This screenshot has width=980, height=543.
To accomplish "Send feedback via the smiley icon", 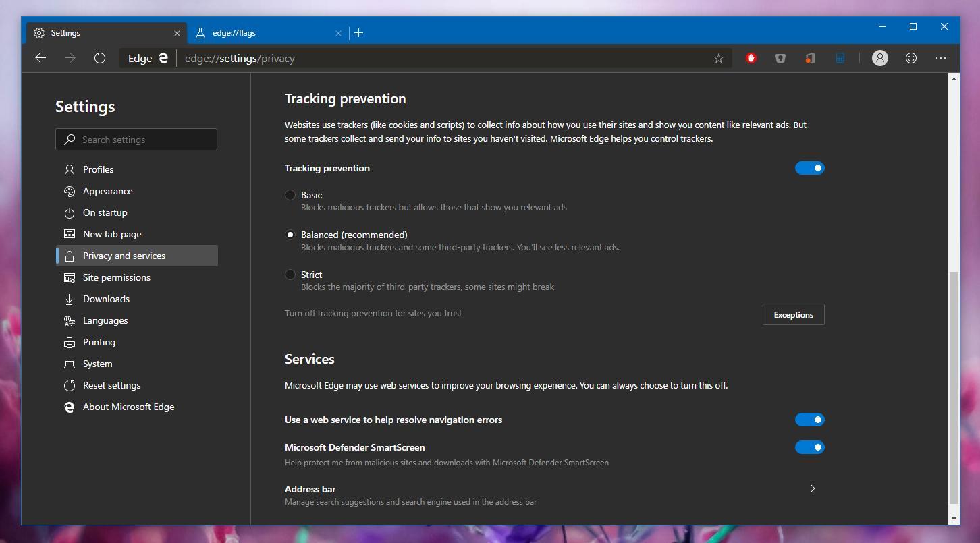I will [x=910, y=58].
